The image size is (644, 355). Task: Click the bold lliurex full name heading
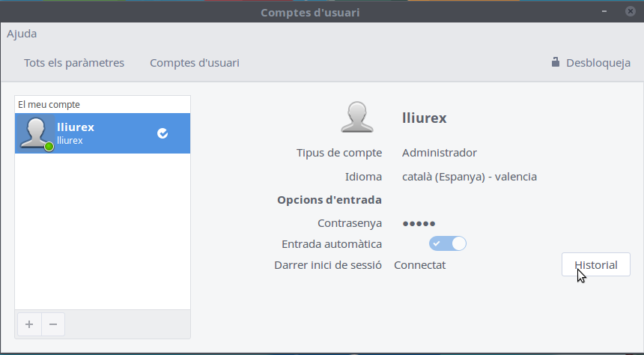click(425, 118)
